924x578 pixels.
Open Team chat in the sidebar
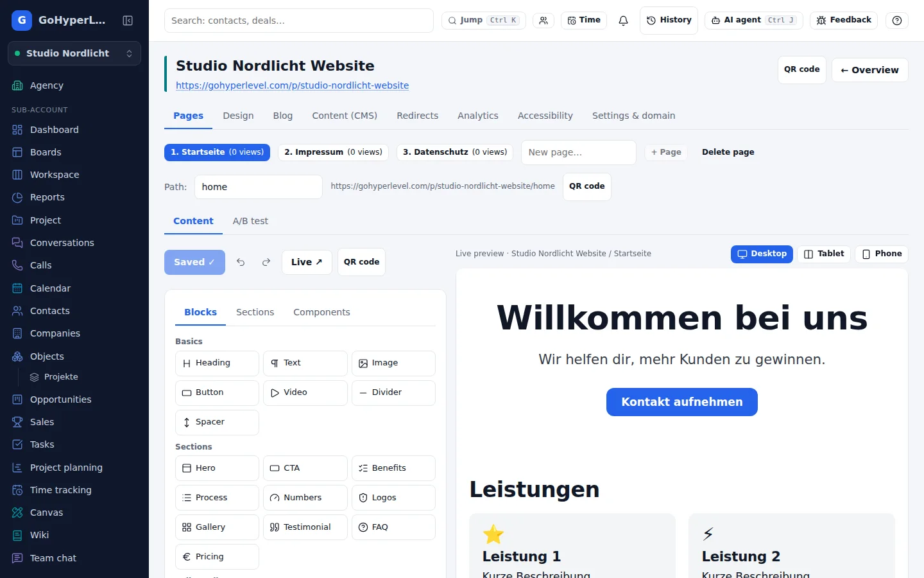pyautogui.click(x=74, y=558)
